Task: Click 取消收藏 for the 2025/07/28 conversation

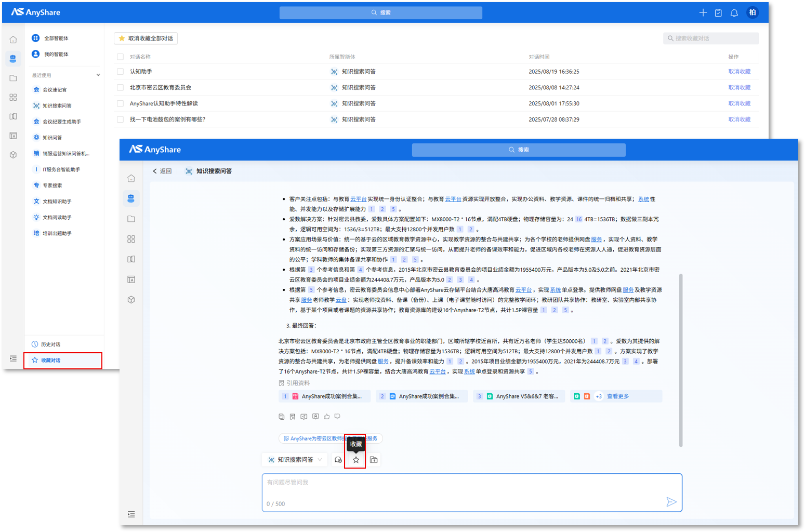Action: pyautogui.click(x=740, y=119)
